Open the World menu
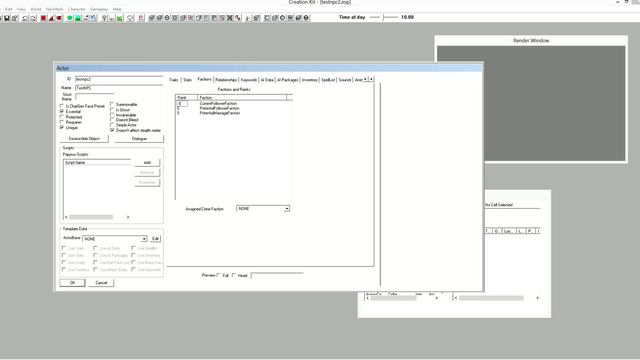The width and height of the screenshot is (640, 360). pyautogui.click(x=36, y=9)
